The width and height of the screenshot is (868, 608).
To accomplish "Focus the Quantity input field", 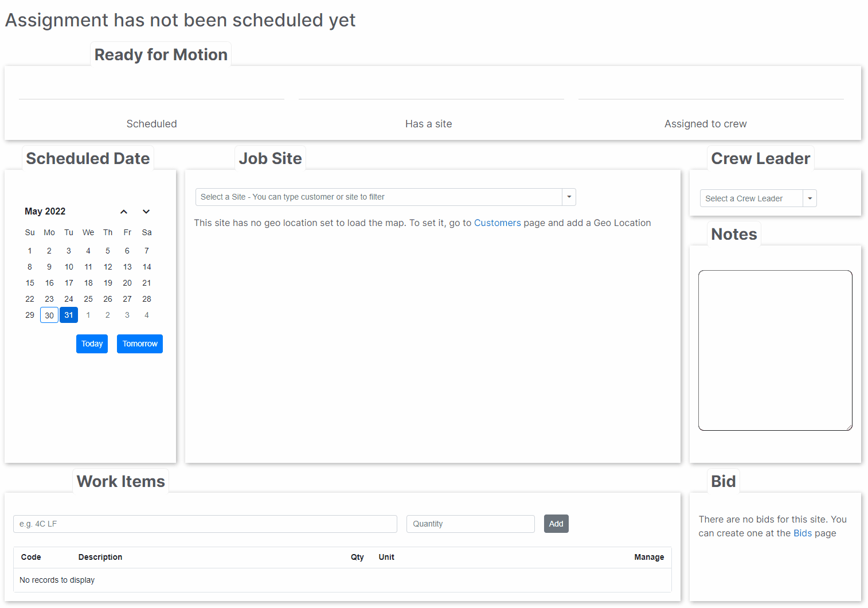I will coord(471,524).
